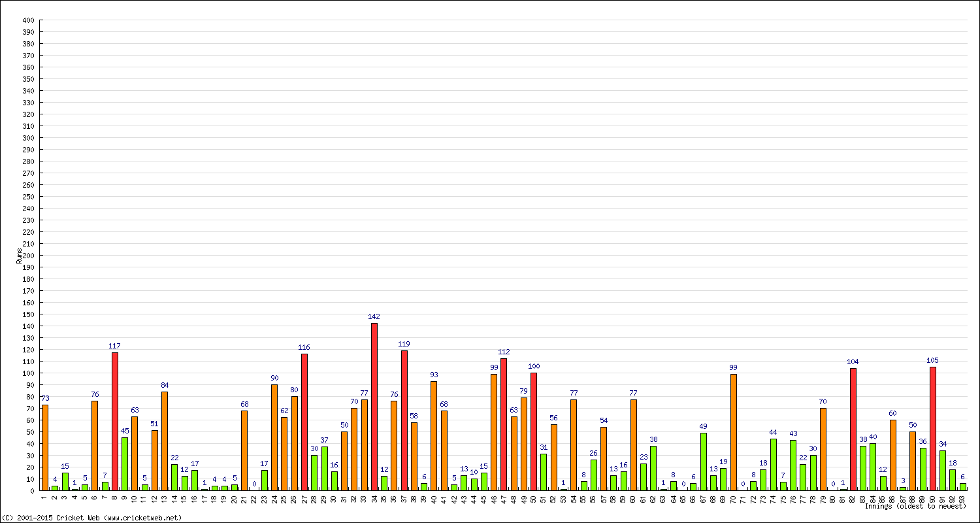Select the y-axis tick label 300
Image resolution: width=980 pixels, height=523 pixels.
point(28,138)
